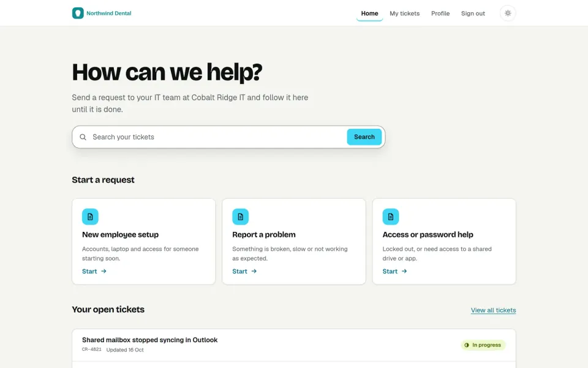This screenshot has height=368, width=588.
Task: Toggle the light/dark theme sun icon
Action: coord(508,13)
